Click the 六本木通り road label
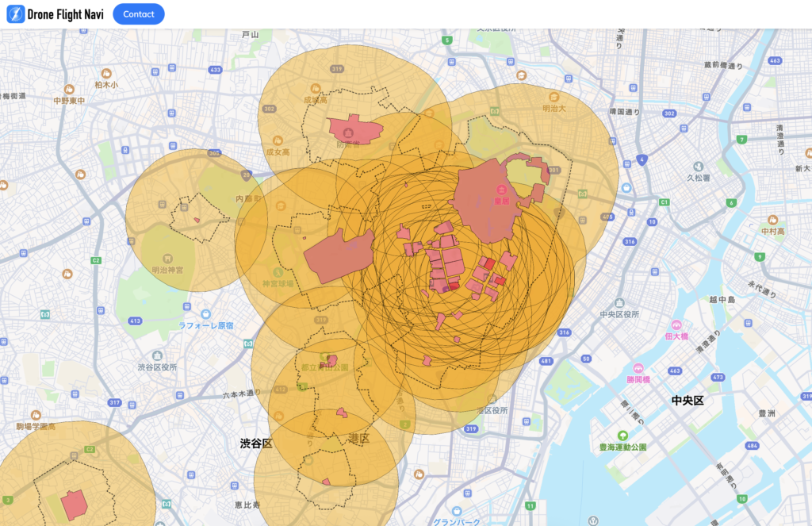812x526 pixels. tap(242, 394)
